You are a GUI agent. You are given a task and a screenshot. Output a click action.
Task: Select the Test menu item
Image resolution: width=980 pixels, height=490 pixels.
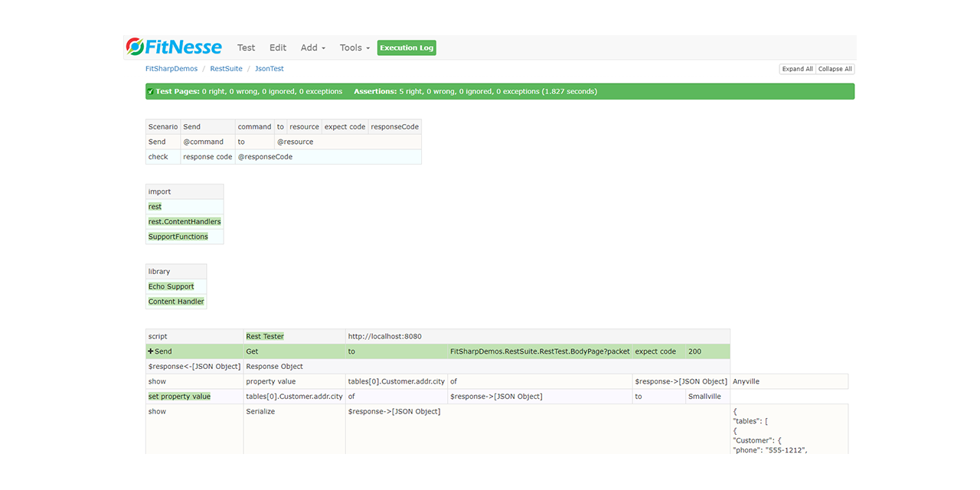(x=246, y=47)
